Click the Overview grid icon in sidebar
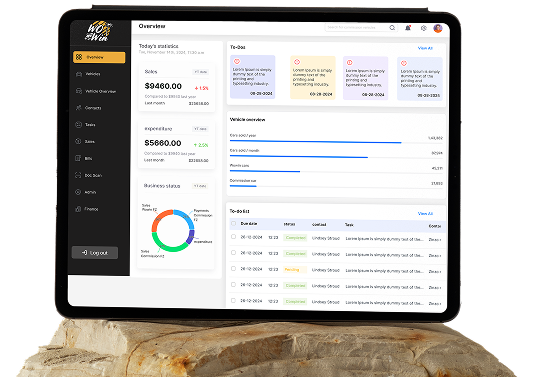 (x=79, y=57)
